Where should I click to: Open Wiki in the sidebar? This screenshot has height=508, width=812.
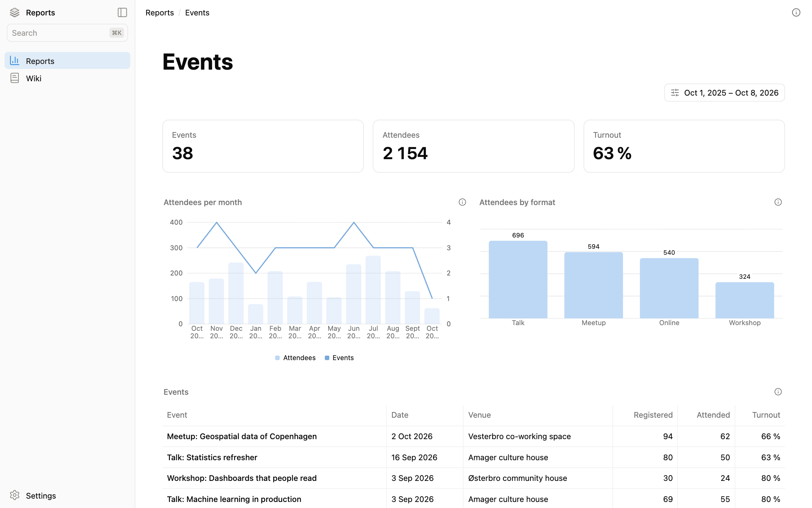[x=67, y=78]
